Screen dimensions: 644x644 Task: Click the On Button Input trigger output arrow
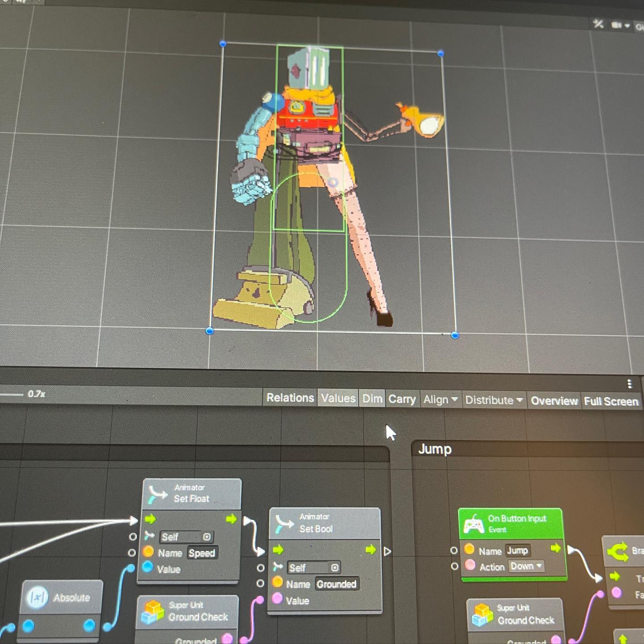555,548
